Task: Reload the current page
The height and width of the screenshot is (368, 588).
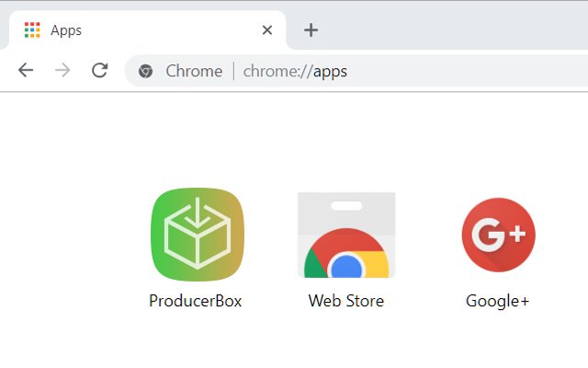Action: point(100,70)
